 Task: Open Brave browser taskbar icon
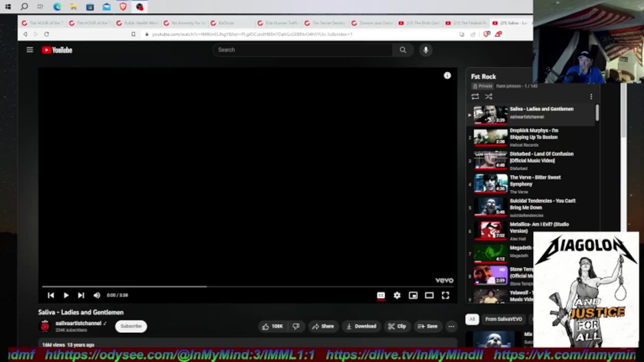coord(123,7)
